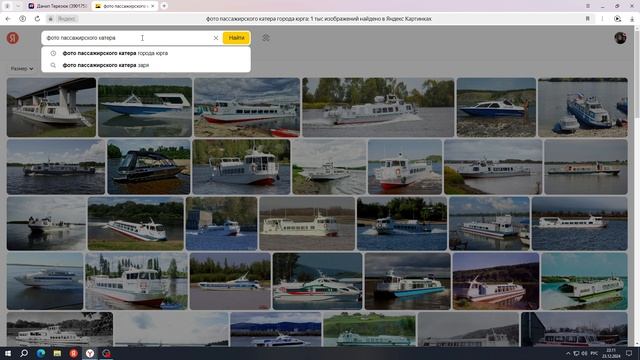This screenshot has height=360, width=640.
Task: Open the black covered motorboat thumbnail
Action: (x=149, y=167)
